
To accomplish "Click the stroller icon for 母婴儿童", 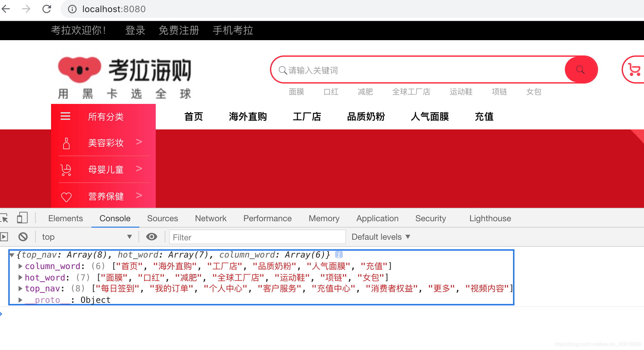I will point(66,170).
